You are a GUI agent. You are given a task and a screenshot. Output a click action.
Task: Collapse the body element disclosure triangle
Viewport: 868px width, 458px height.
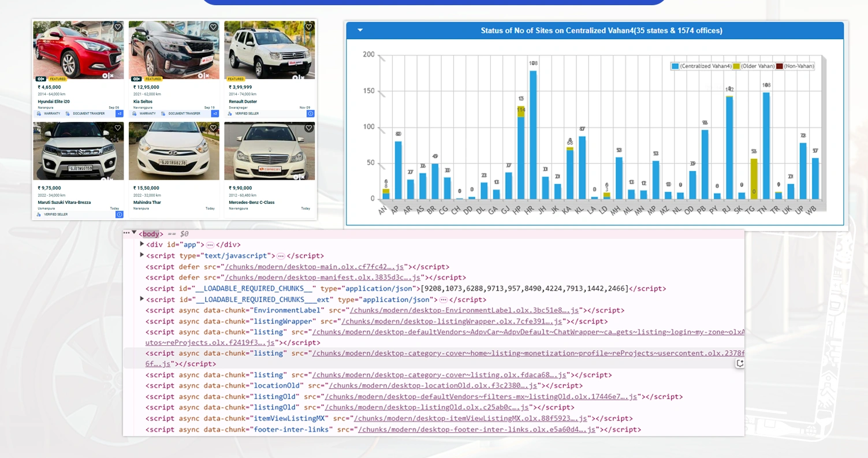pos(134,233)
